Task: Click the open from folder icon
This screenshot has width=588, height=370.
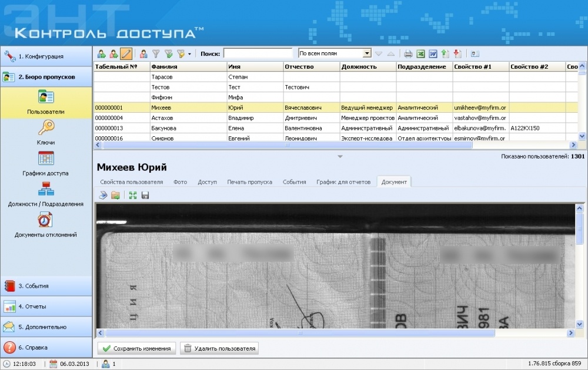Action: (115, 195)
